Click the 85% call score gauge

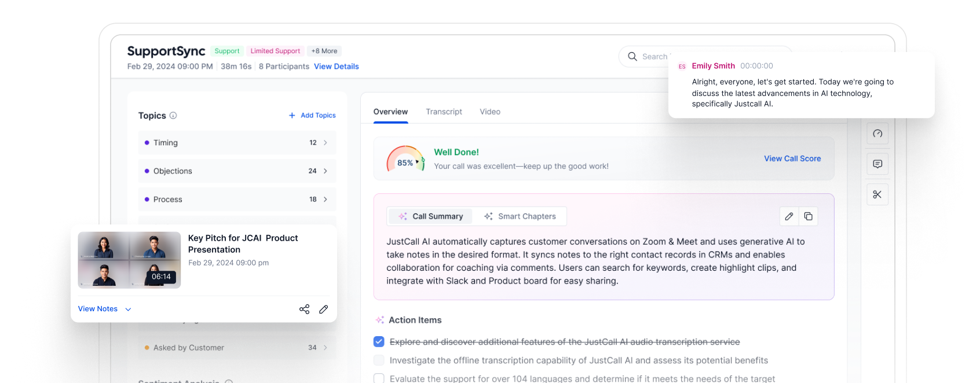[405, 160]
